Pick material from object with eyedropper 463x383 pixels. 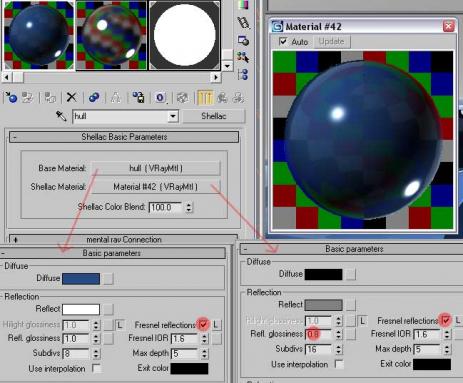pos(61,116)
